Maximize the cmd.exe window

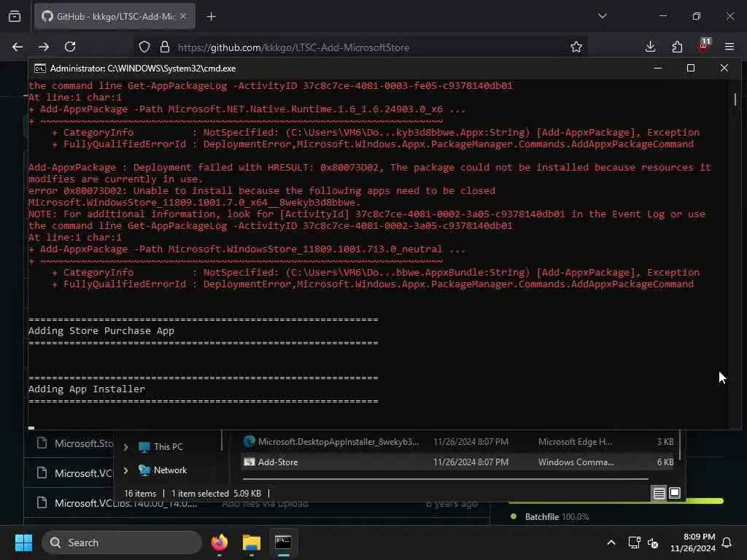(691, 68)
